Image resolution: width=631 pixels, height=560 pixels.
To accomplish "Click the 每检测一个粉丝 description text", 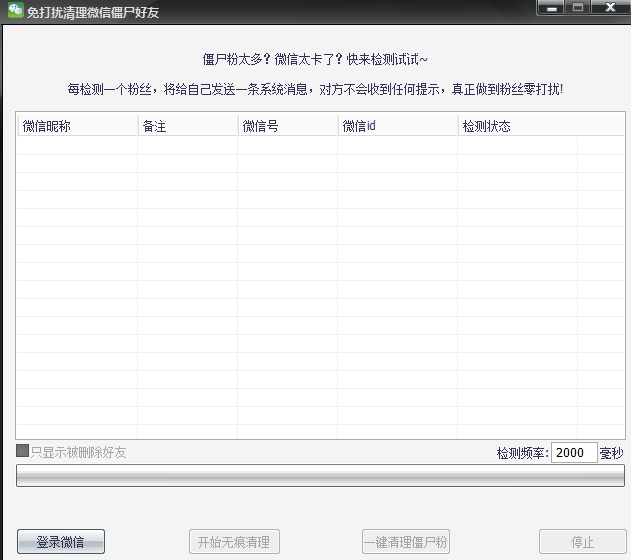I will click(x=315, y=89).
